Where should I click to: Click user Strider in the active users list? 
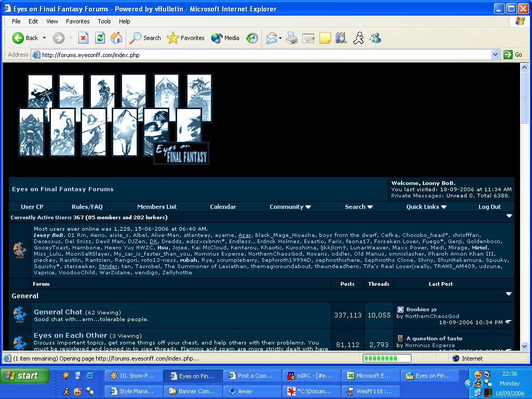point(108,267)
